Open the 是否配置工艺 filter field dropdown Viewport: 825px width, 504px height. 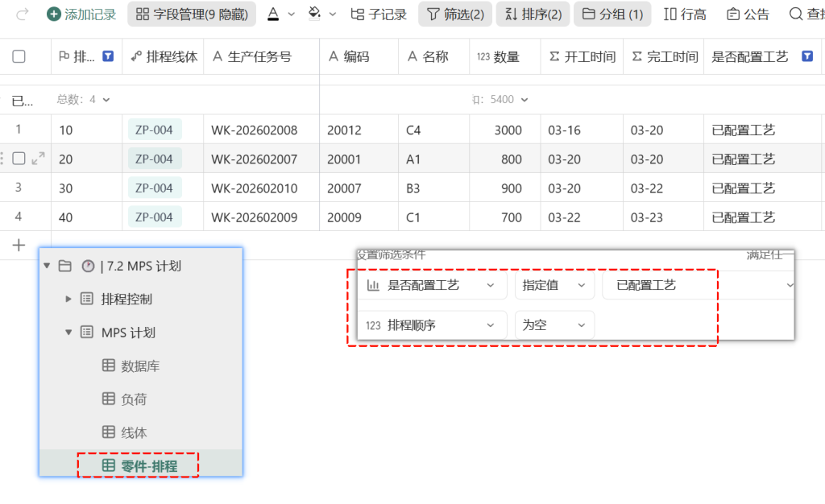[x=432, y=285]
